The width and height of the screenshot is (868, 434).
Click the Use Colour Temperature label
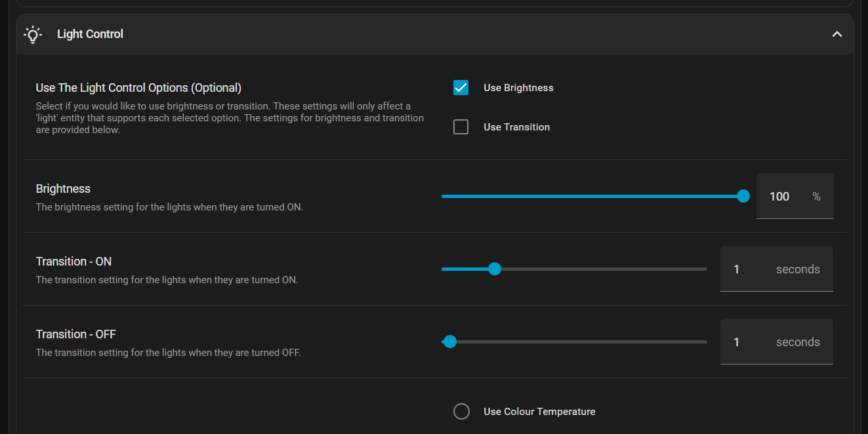pyautogui.click(x=539, y=412)
